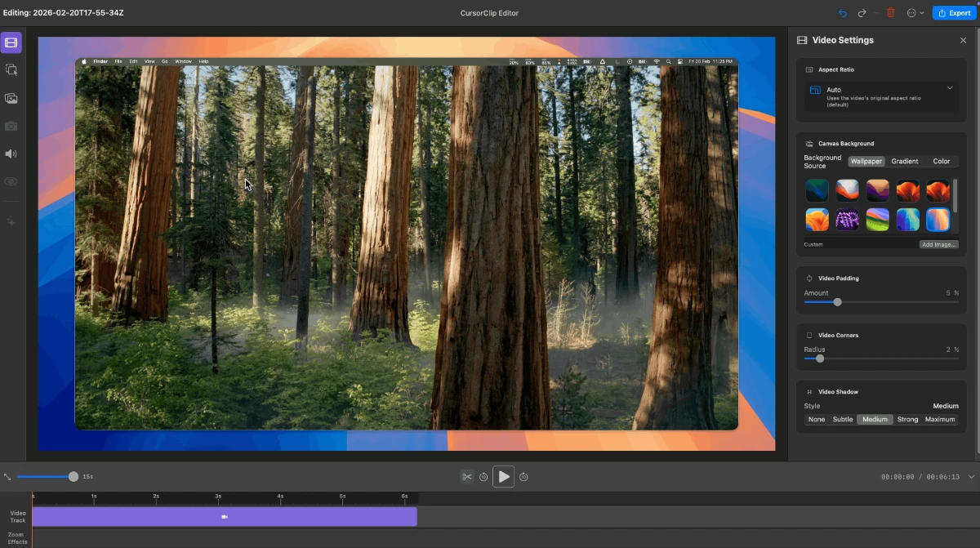Screen dimensions: 980x548
Task: Play the video preview
Action: pos(504,477)
